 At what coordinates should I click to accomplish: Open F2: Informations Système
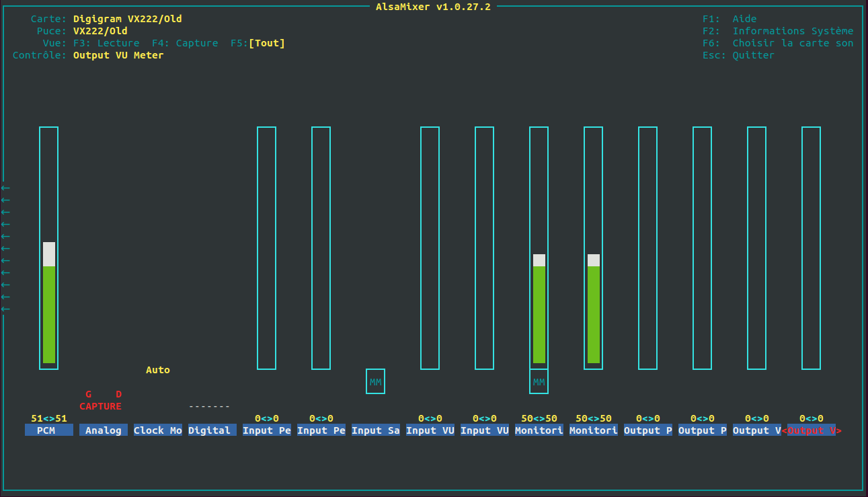pos(778,31)
